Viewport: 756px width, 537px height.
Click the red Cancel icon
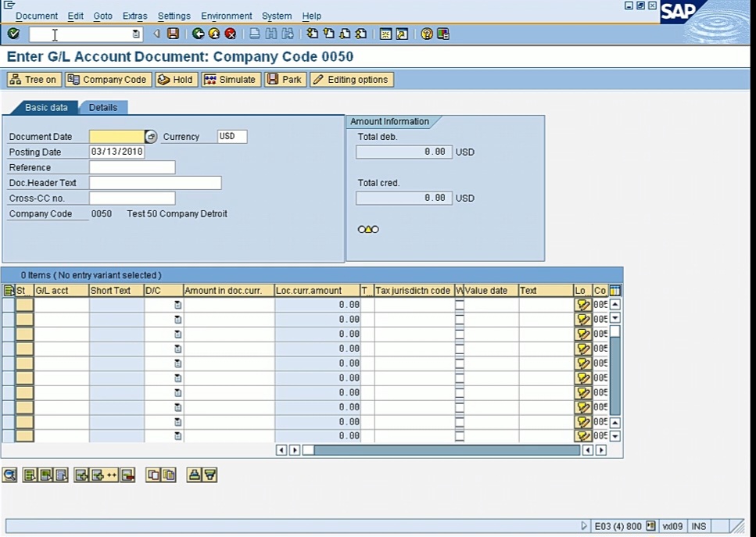click(x=231, y=34)
